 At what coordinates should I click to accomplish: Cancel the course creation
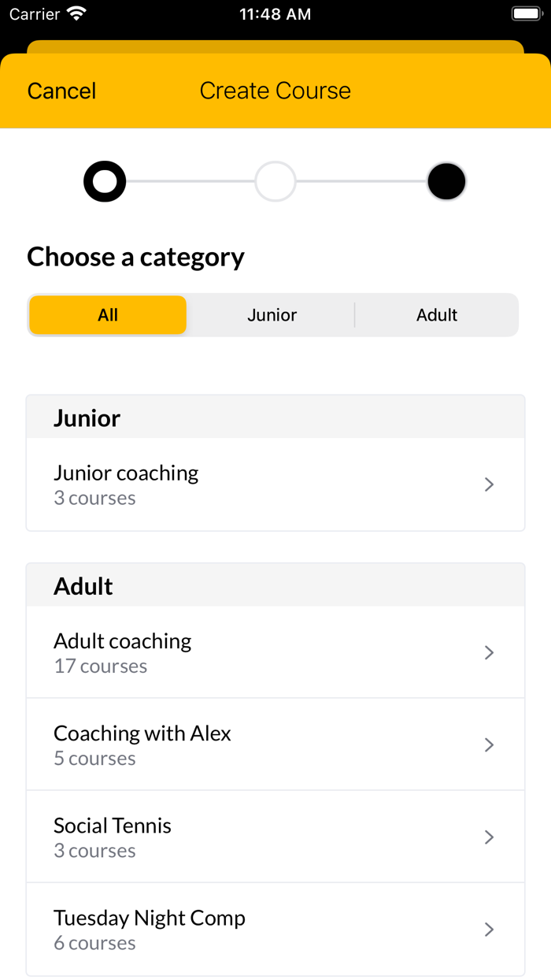[x=61, y=91]
